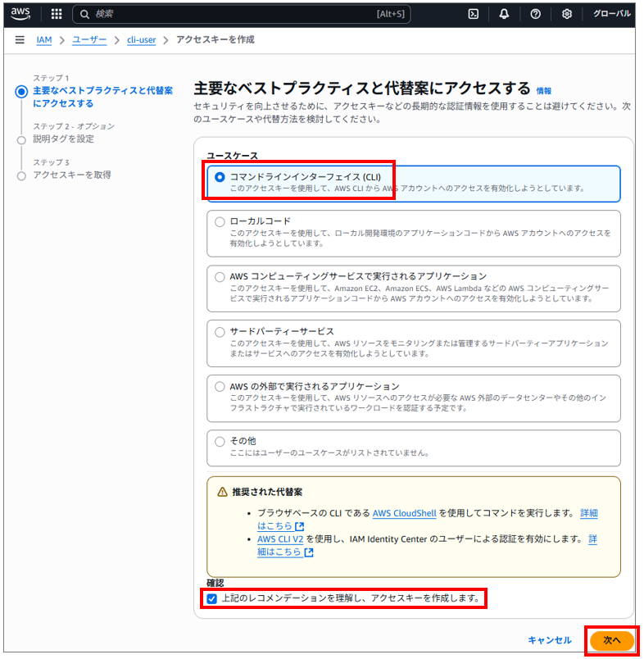Open the services grid menu
This screenshot has height=659, width=644.
[x=57, y=14]
